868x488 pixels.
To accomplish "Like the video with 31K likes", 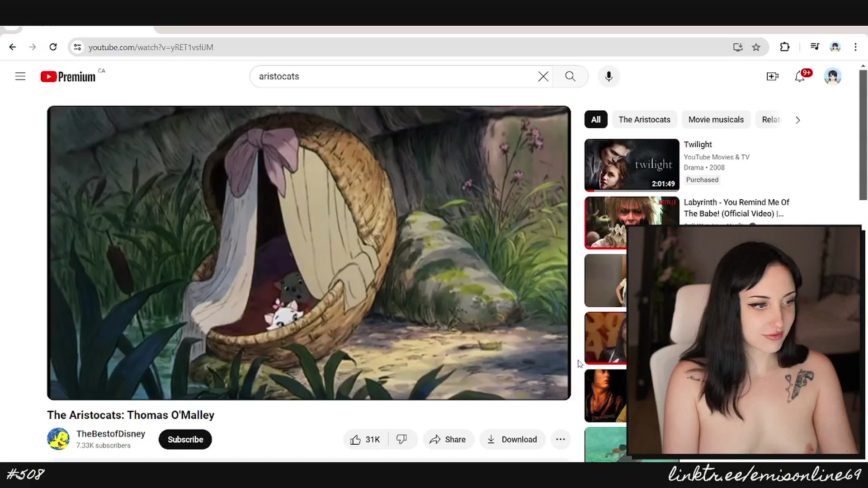I will click(365, 440).
